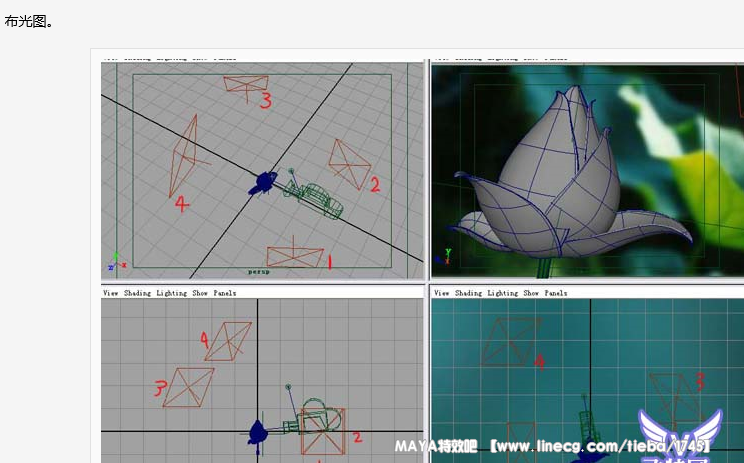Select light 1 in the perspective viewport

[x=295, y=254]
